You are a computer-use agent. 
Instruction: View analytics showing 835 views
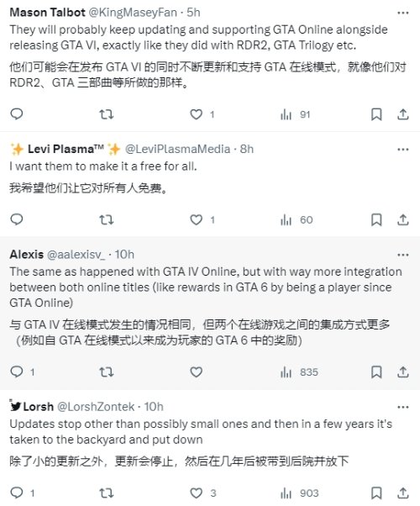tap(299, 372)
